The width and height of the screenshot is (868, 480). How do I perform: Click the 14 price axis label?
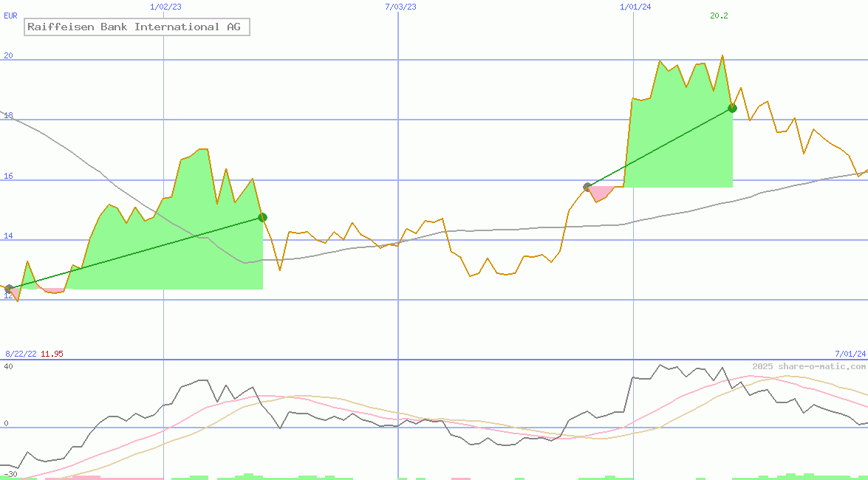coord(8,236)
